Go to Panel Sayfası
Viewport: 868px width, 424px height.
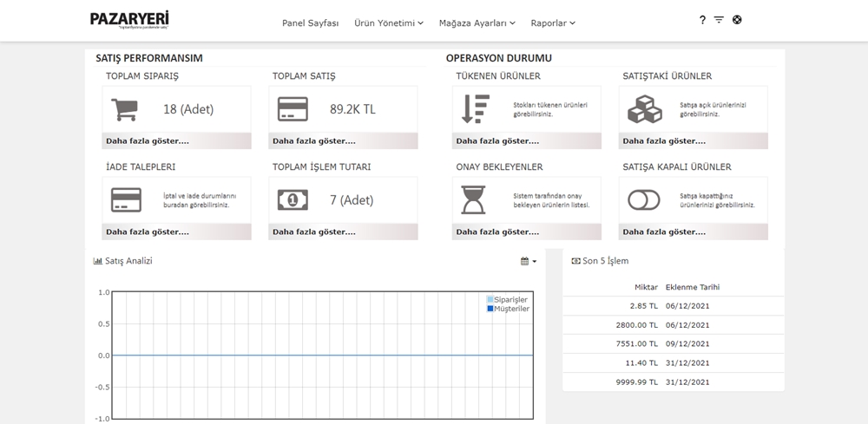pyautogui.click(x=310, y=23)
